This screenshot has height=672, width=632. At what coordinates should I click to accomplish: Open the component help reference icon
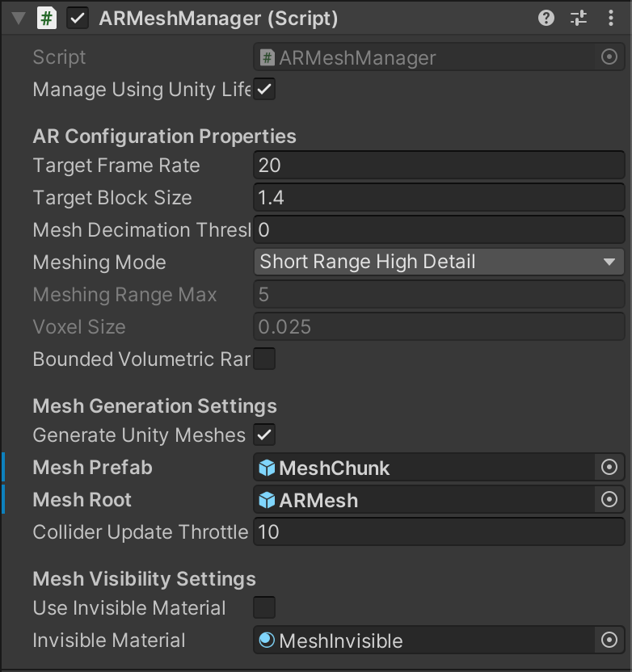(546, 18)
